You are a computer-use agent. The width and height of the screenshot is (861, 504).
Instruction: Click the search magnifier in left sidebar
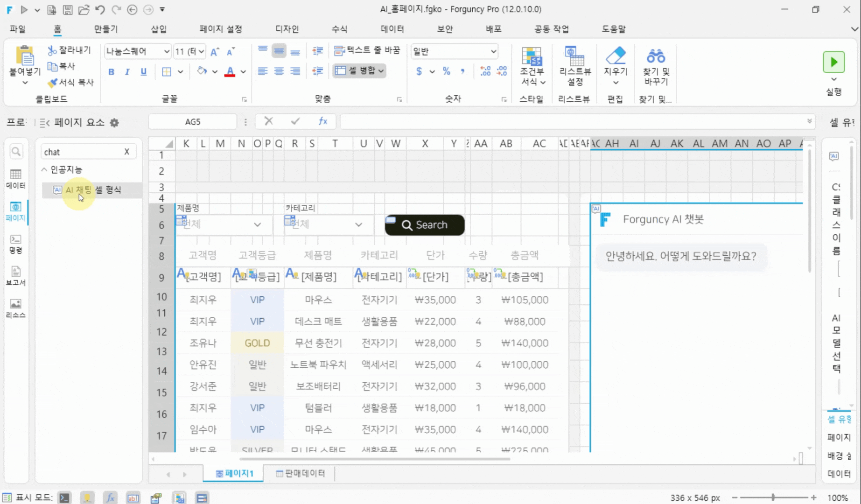(x=16, y=152)
